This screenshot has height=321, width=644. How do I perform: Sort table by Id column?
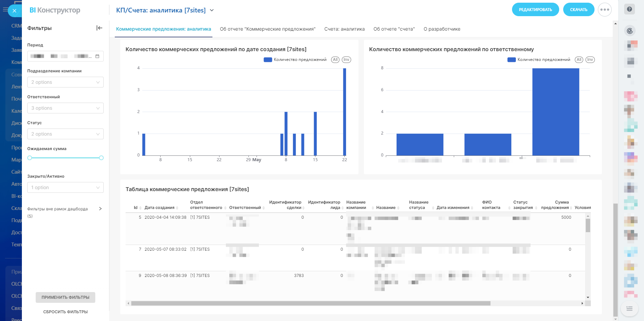coord(136,208)
